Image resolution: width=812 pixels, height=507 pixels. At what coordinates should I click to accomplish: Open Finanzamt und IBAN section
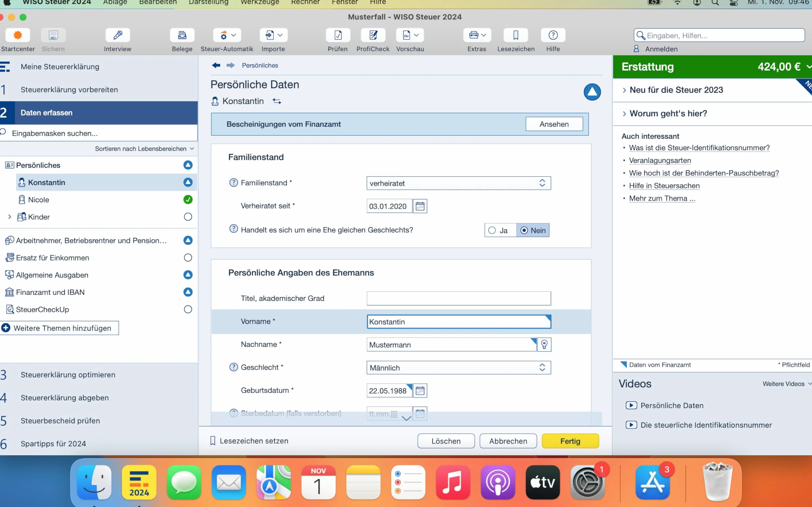(99, 292)
